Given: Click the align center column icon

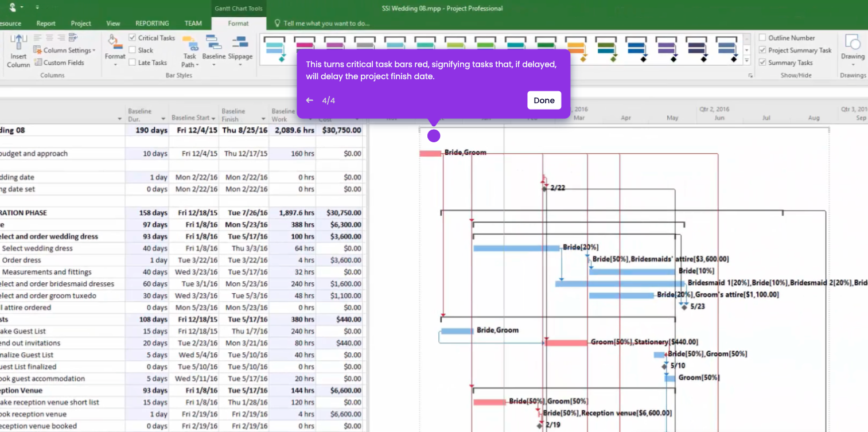Looking at the screenshot, I should [x=49, y=38].
